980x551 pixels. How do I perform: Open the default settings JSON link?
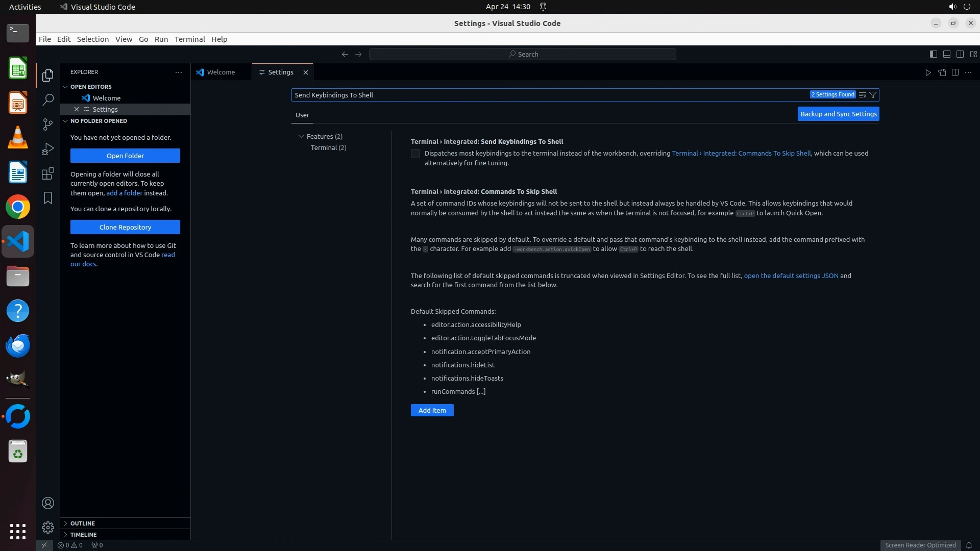791,275
